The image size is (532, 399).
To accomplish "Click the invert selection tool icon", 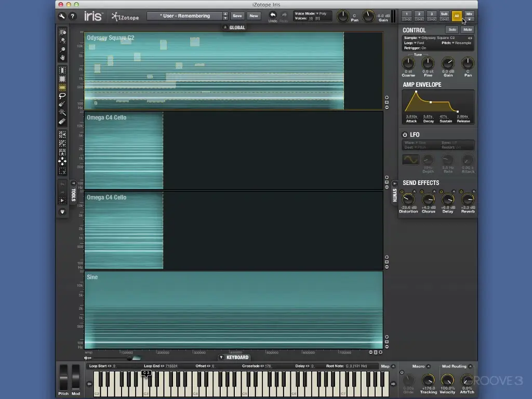I will coord(62,143).
